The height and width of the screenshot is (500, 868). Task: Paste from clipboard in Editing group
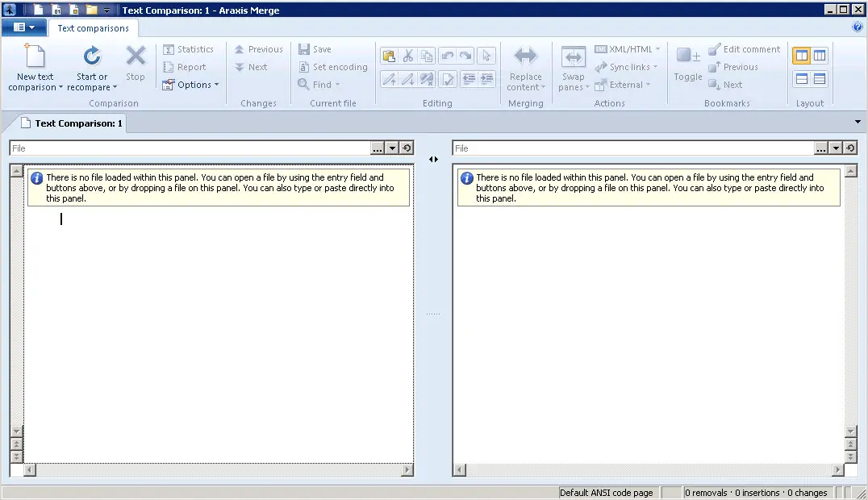(x=389, y=56)
